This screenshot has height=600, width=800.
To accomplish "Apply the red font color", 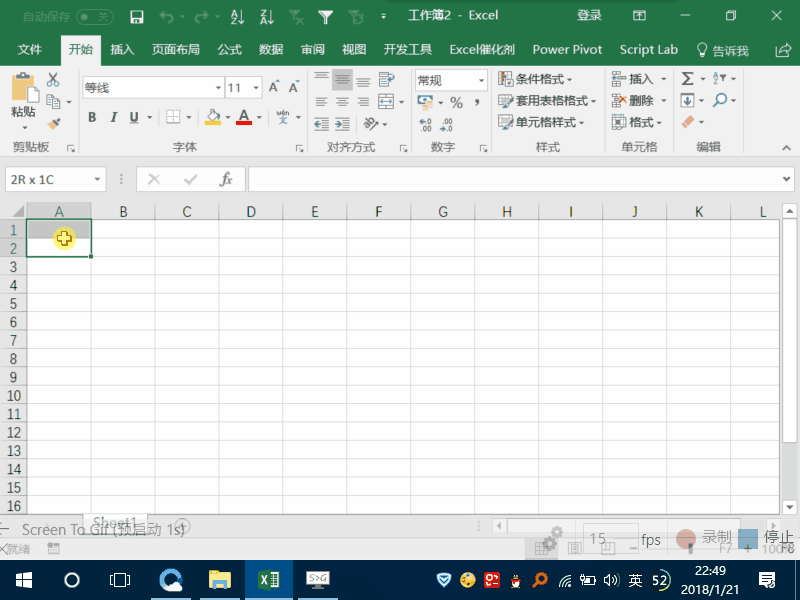I will 244,117.
